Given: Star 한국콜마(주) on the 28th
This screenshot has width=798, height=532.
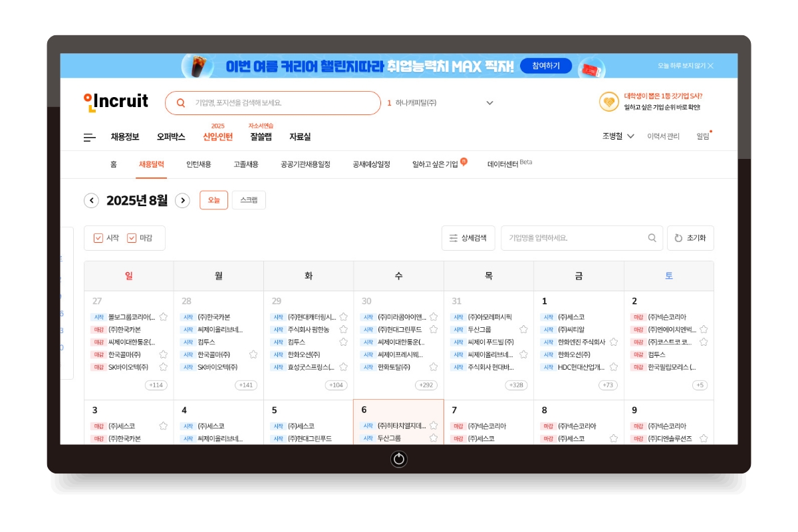Looking at the screenshot, I should [x=253, y=354].
